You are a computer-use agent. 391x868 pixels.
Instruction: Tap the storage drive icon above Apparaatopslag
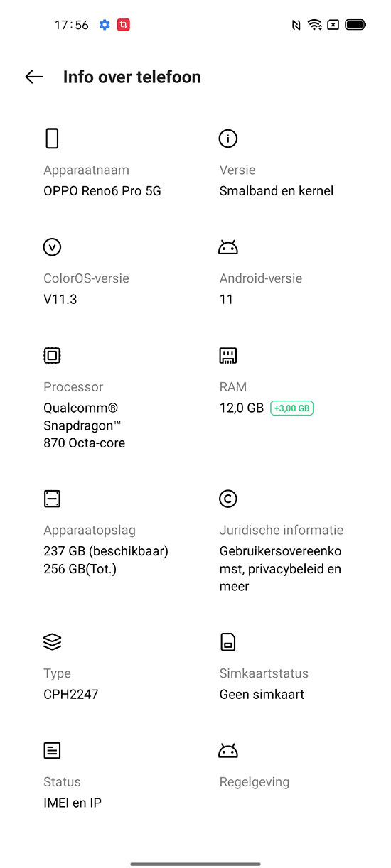click(x=52, y=499)
